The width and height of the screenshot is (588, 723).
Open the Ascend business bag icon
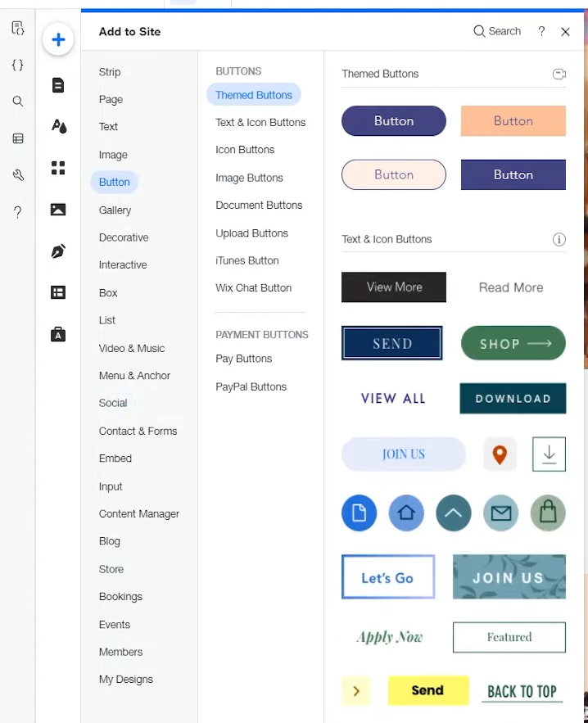coord(58,334)
